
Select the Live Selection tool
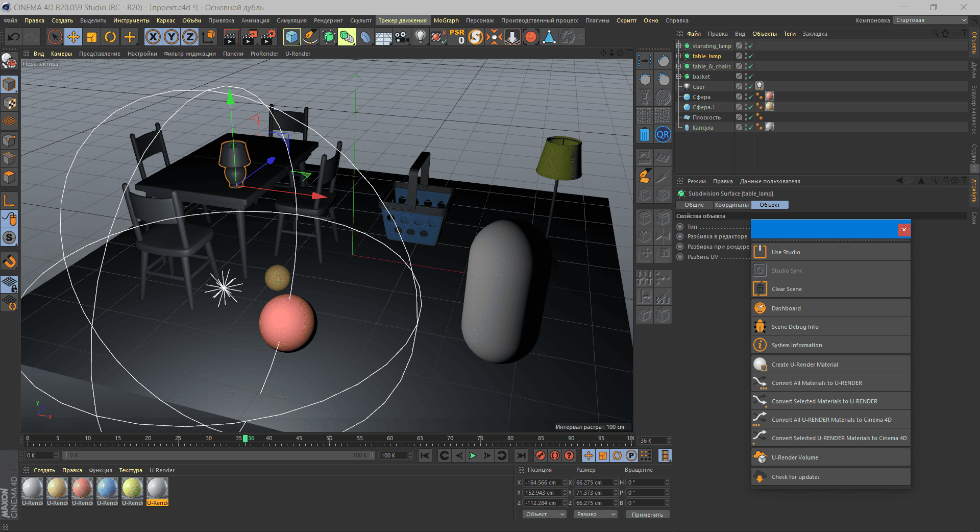pos(55,37)
